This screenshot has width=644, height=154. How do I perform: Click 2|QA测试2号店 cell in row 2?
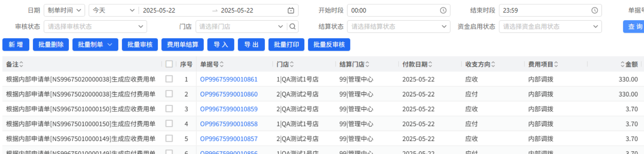click(x=297, y=94)
